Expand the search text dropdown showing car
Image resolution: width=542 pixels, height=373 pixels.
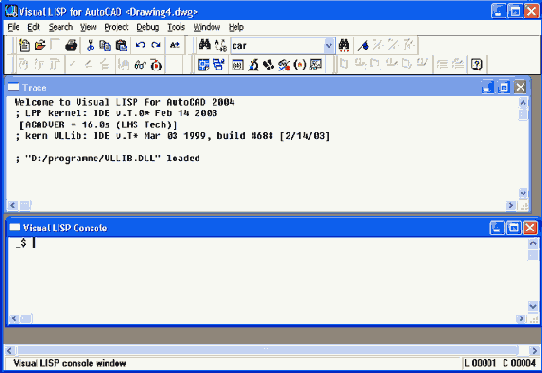click(x=329, y=45)
